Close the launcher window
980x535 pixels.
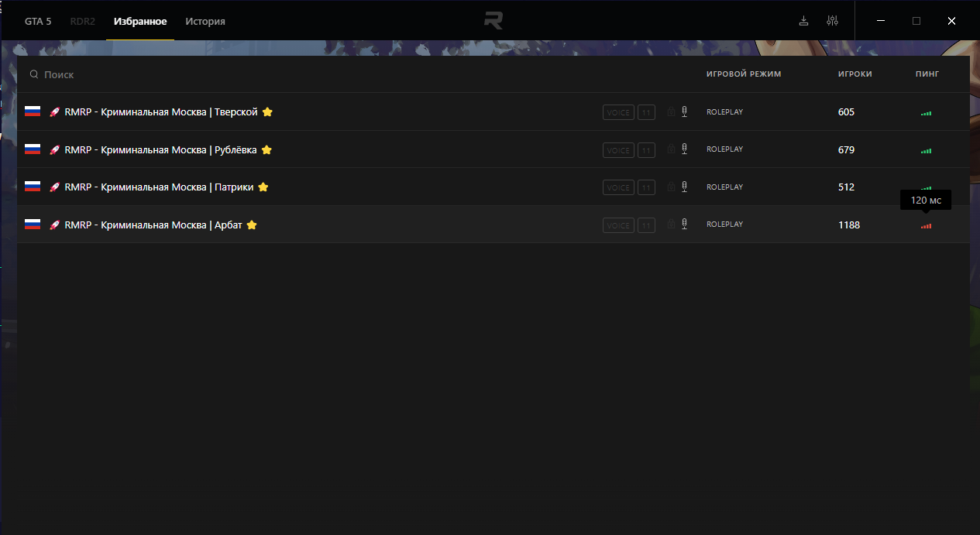pyautogui.click(x=951, y=21)
